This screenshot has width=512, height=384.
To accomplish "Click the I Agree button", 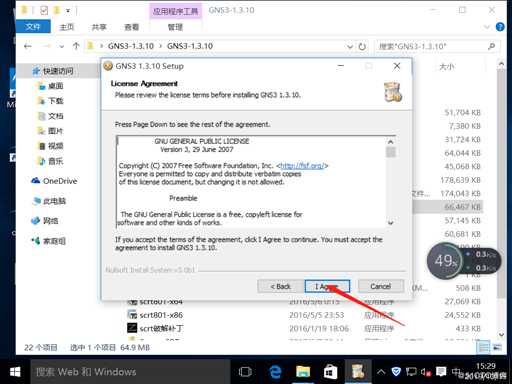I will pyautogui.click(x=327, y=286).
